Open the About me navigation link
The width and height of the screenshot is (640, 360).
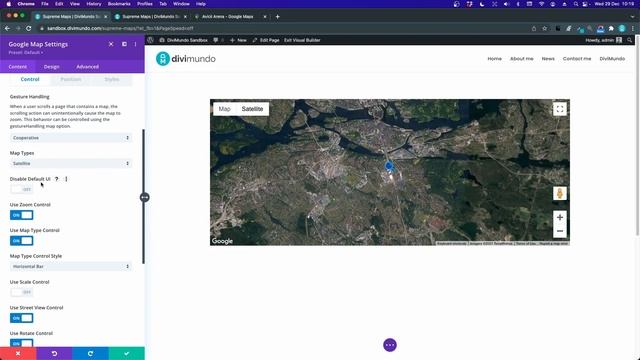[522, 59]
